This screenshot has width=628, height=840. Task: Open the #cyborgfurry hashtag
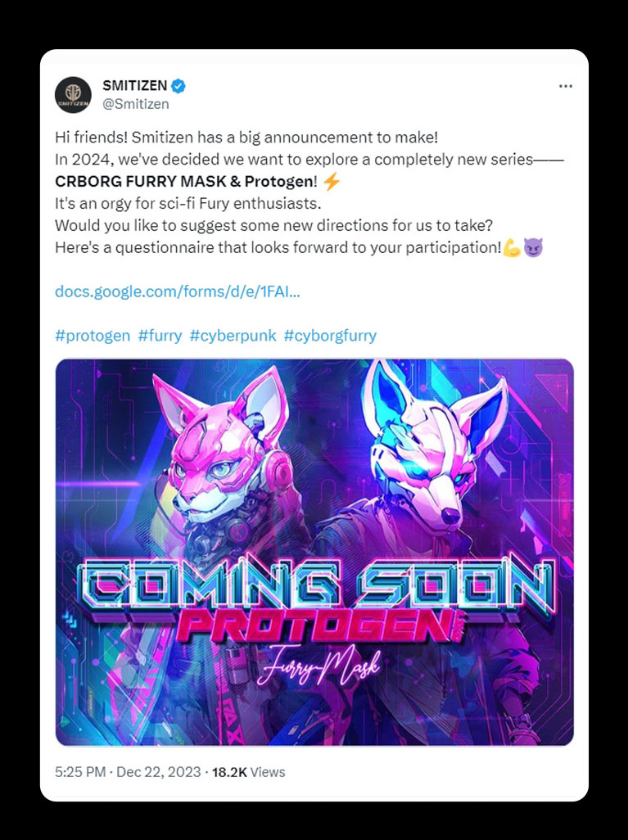pyautogui.click(x=330, y=336)
